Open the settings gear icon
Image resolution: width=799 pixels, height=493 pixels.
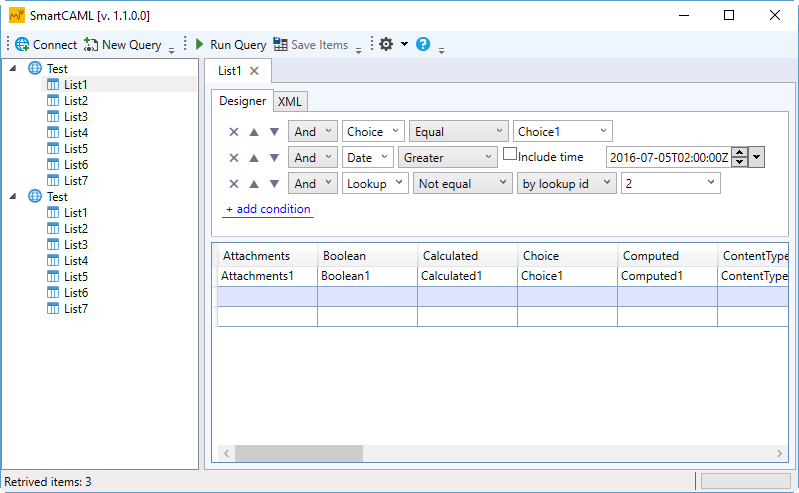click(386, 44)
